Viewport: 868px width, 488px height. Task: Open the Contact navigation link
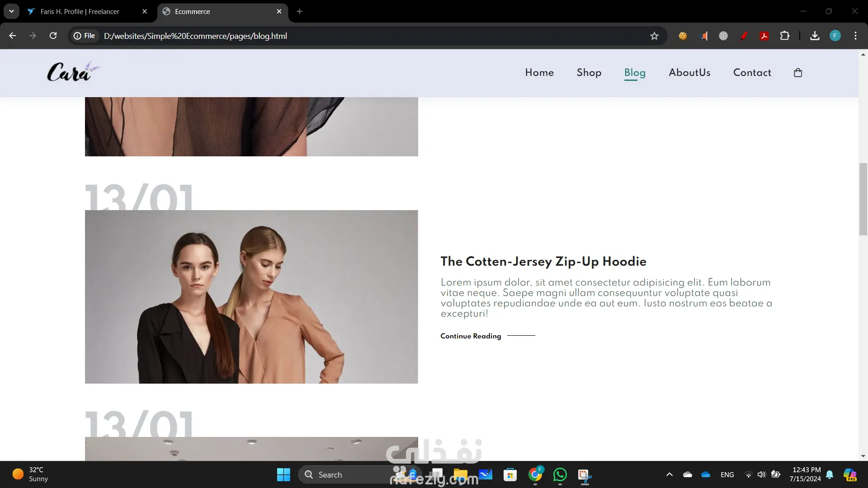[x=752, y=73]
